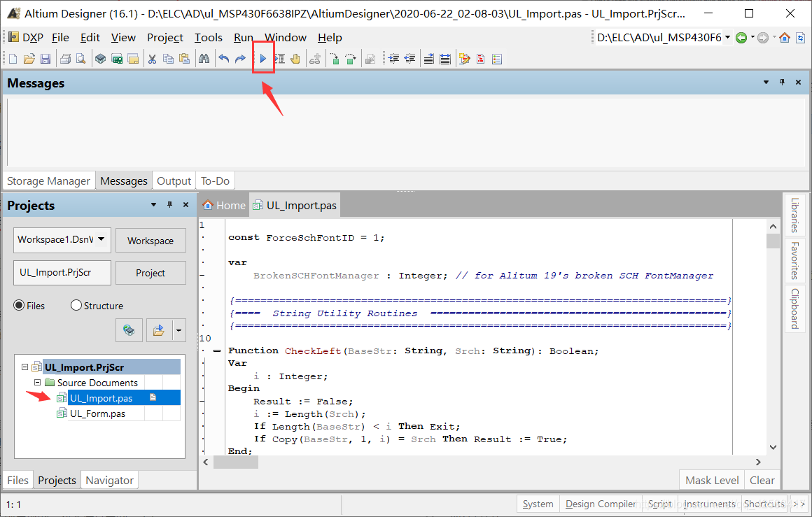Click the green back navigation arrow
This screenshot has height=517, width=812.
tap(741, 38)
